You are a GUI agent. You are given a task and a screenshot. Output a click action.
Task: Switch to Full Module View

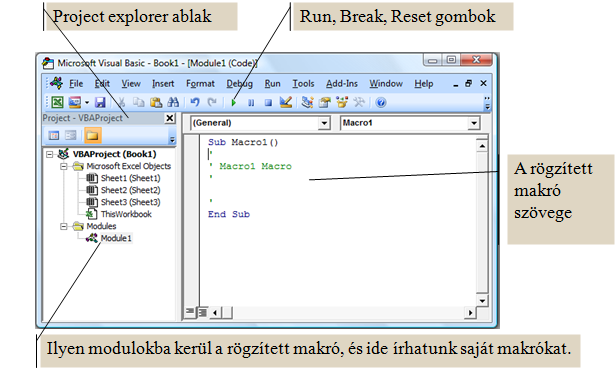coord(202,312)
